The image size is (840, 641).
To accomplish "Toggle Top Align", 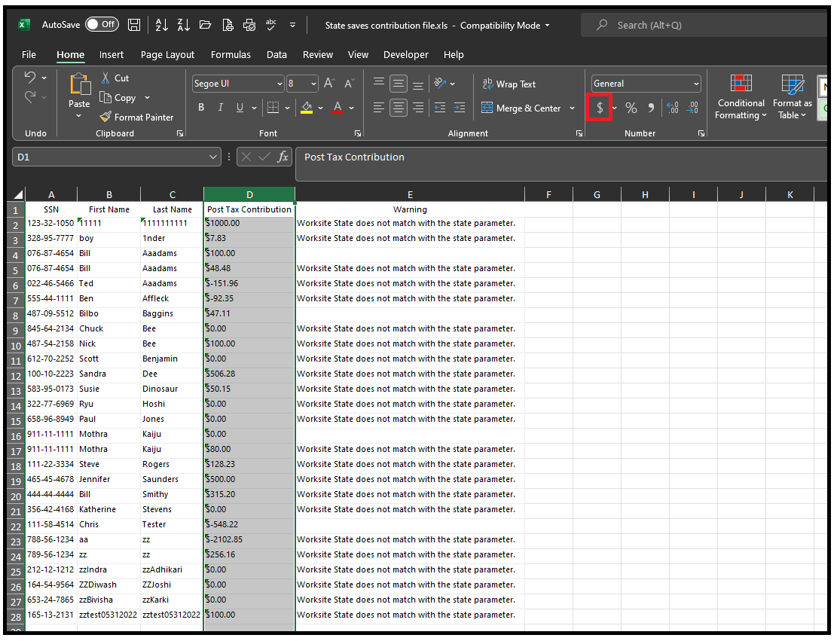I will point(379,83).
